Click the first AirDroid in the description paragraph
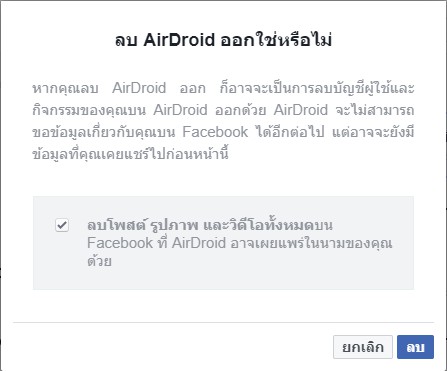This screenshot has height=371, width=447. pos(139,88)
